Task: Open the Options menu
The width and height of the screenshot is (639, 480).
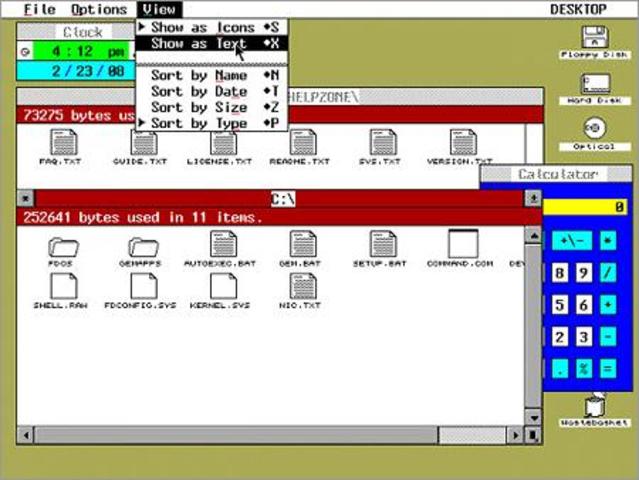Action: [99, 9]
